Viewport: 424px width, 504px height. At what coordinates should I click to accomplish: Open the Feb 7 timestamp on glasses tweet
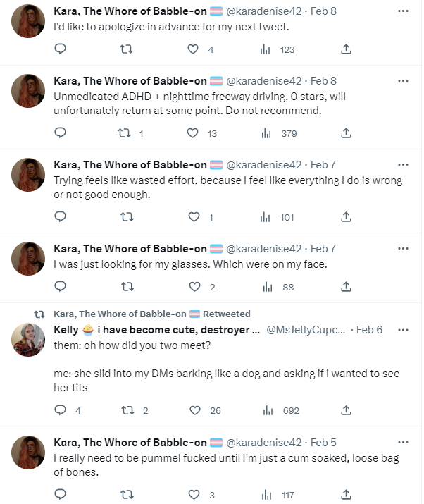coord(323,248)
